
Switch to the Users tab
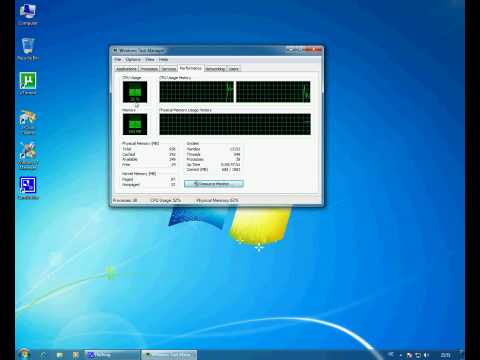click(x=234, y=69)
